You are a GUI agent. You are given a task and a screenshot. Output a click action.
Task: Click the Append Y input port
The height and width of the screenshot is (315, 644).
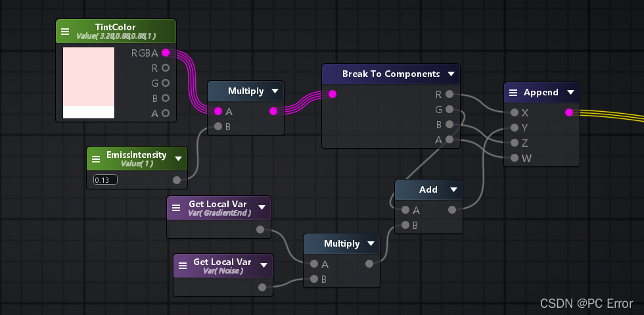[x=514, y=128]
